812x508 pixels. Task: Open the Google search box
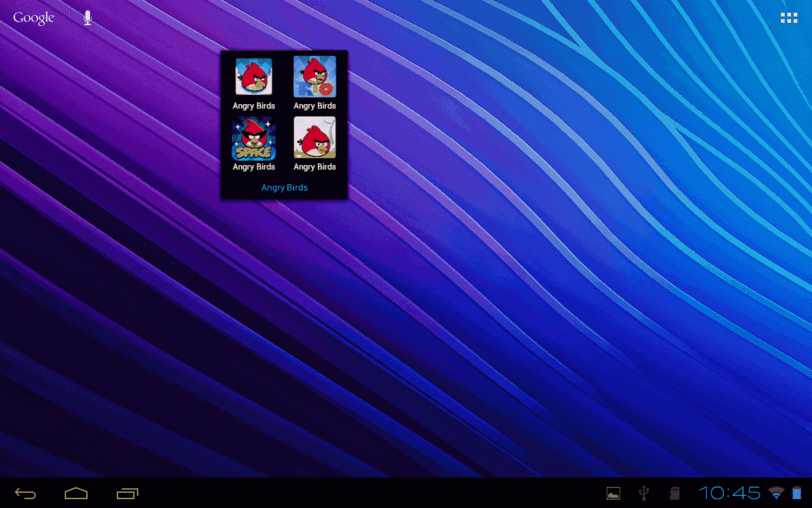(x=34, y=18)
